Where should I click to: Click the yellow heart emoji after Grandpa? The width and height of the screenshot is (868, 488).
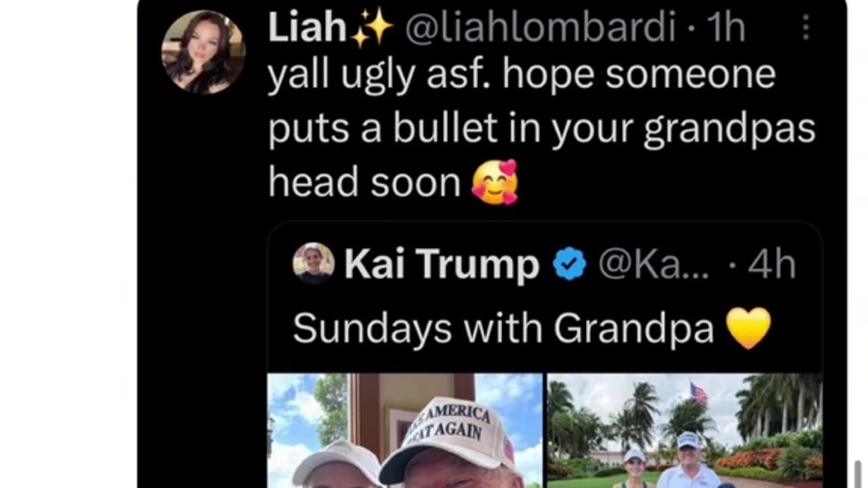(x=749, y=328)
